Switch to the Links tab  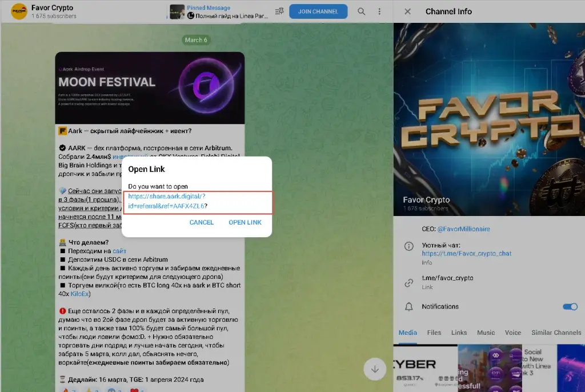coord(459,332)
